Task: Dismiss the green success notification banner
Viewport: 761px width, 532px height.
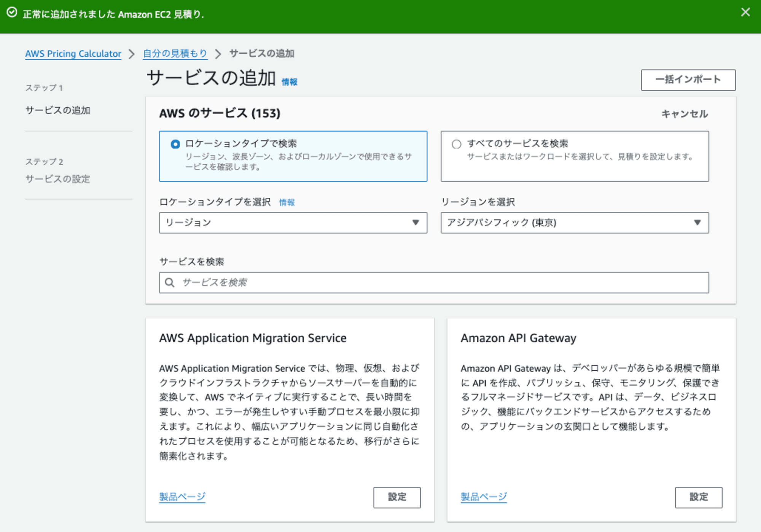Action: point(745,13)
